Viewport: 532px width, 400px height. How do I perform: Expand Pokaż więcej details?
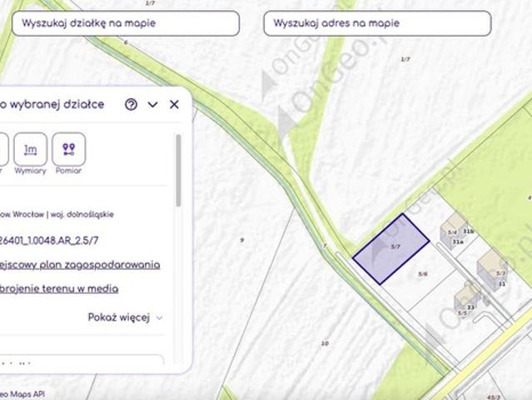click(x=125, y=317)
